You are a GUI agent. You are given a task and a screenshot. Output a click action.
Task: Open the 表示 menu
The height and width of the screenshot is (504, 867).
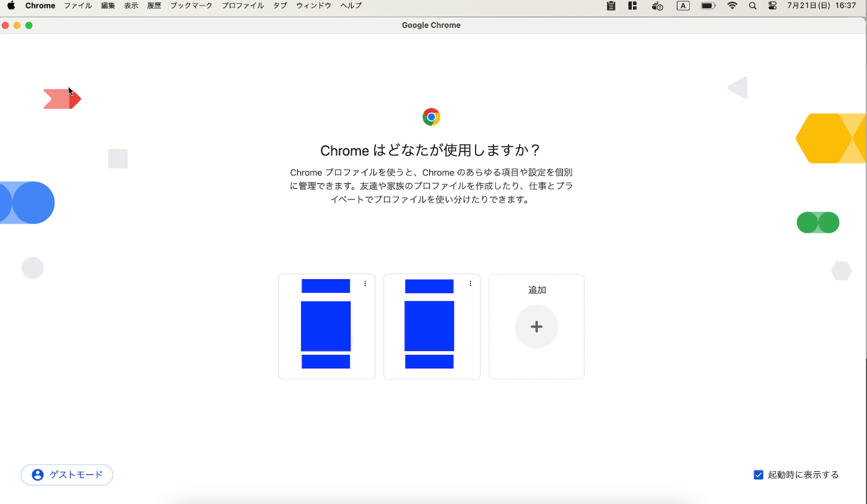point(131,6)
